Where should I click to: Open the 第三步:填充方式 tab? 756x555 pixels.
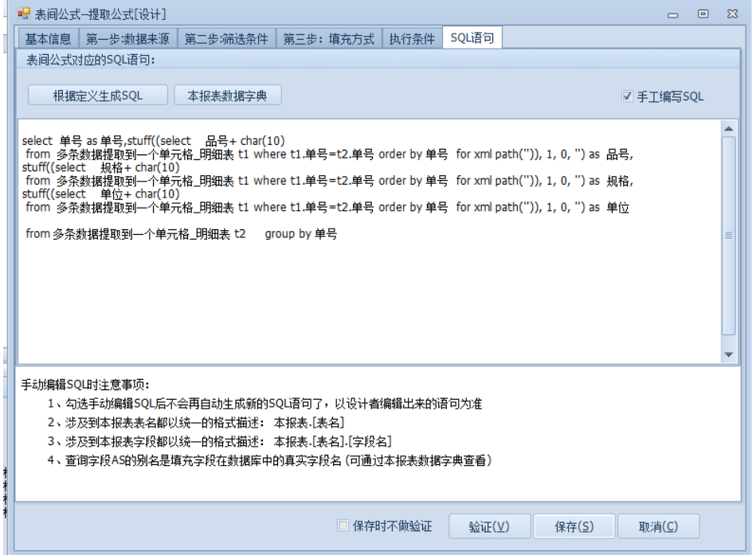tap(328, 39)
